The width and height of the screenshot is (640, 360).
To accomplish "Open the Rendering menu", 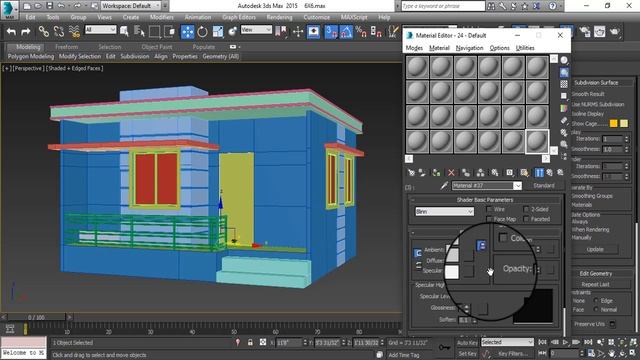I will 279,17.
